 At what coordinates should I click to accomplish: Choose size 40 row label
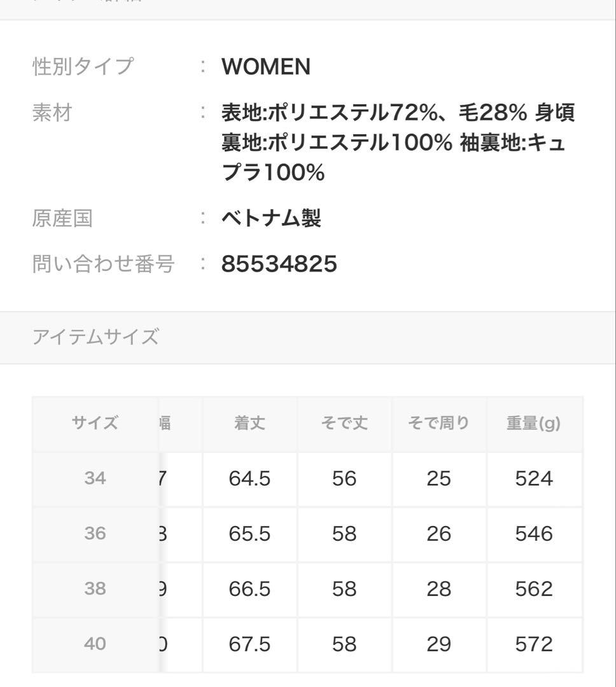click(95, 644)
